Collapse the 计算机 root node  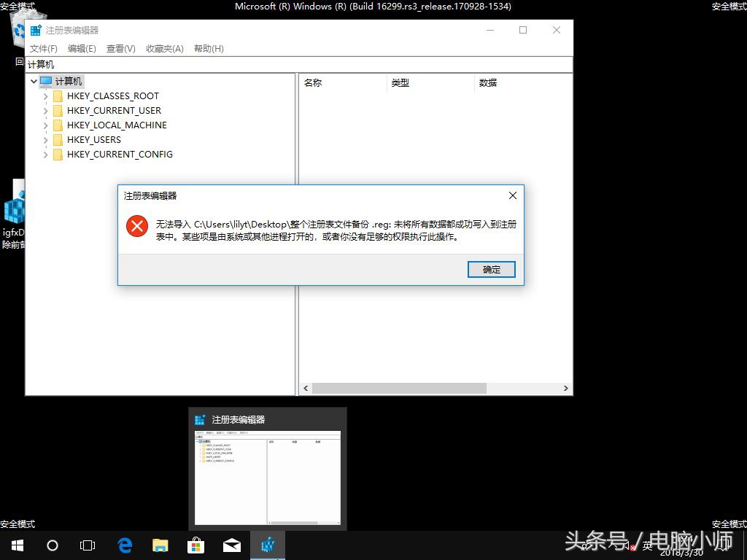pos(34,81)
